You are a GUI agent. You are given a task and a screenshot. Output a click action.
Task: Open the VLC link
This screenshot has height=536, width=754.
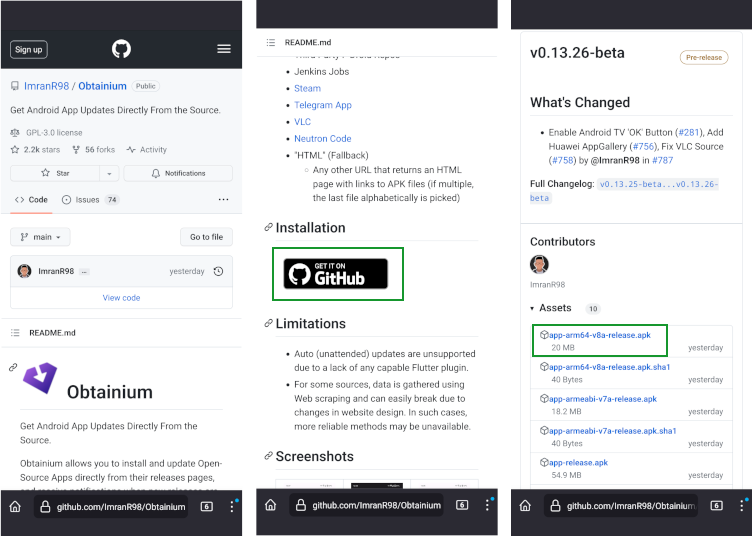tap(302, 122)
